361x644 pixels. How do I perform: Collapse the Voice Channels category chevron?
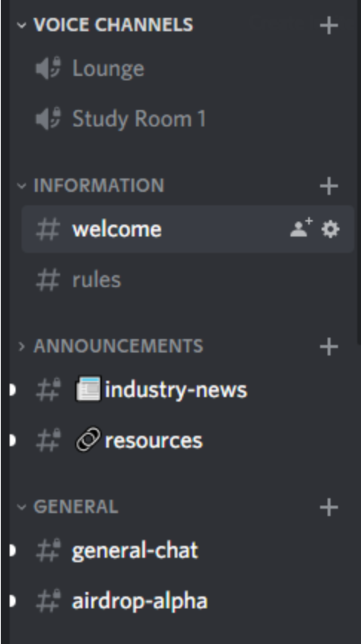point(22,25)
